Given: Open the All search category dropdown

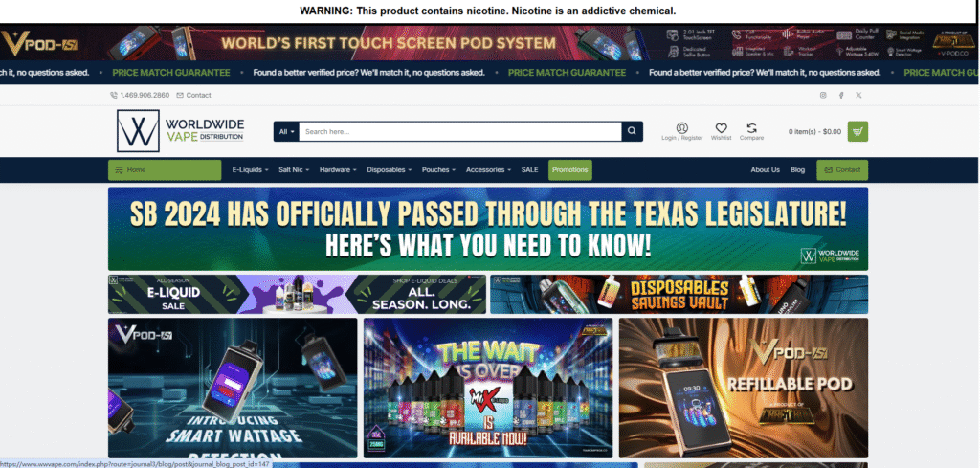Looking at the screenshot, I should tap(286, 131).
